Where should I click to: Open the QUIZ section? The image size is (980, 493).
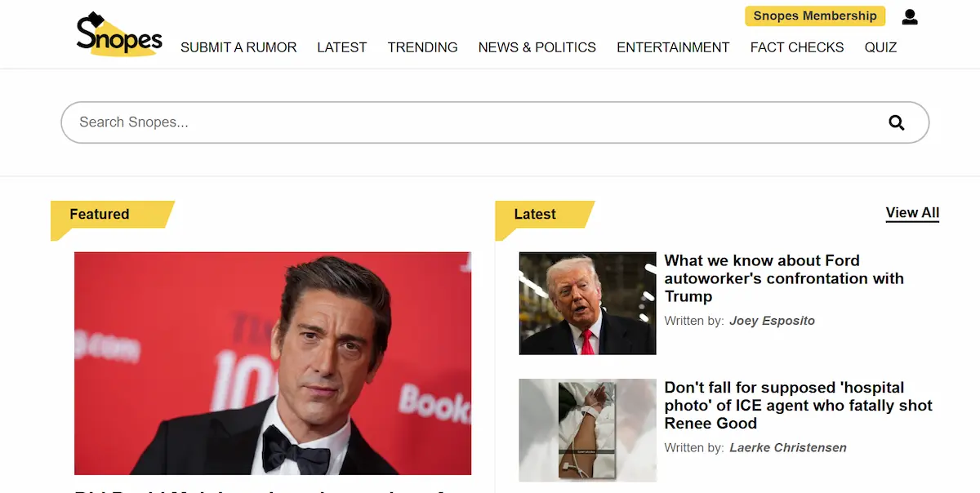point(880,47)
